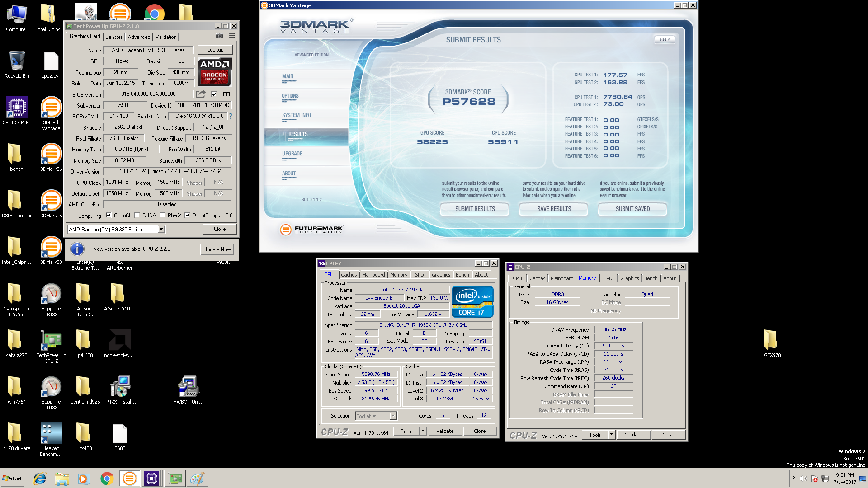Screen dimensions: 868x488
Task: Select the Mainboard tab in the CPU-Z CPU window
Action: tap(373, 275)
